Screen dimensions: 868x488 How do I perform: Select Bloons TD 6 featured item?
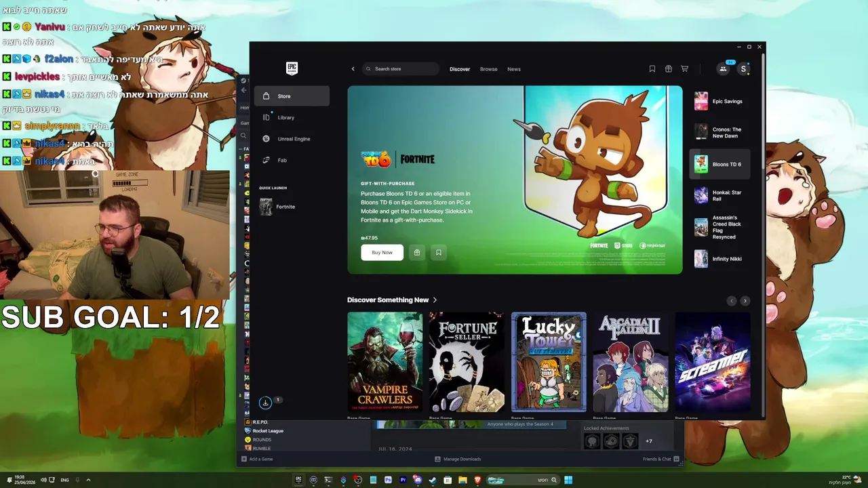pyautogui.click(x=720, y=164)
